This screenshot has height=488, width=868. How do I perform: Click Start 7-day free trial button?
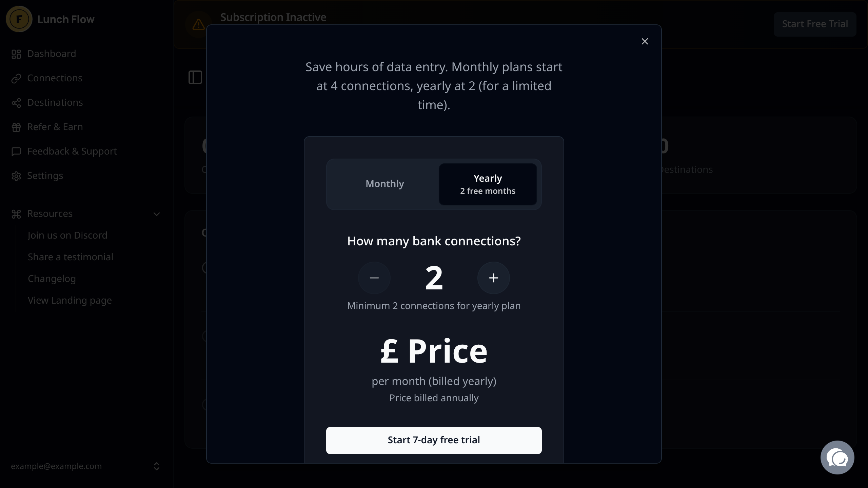pyautogui.click(x=434, y=440)
